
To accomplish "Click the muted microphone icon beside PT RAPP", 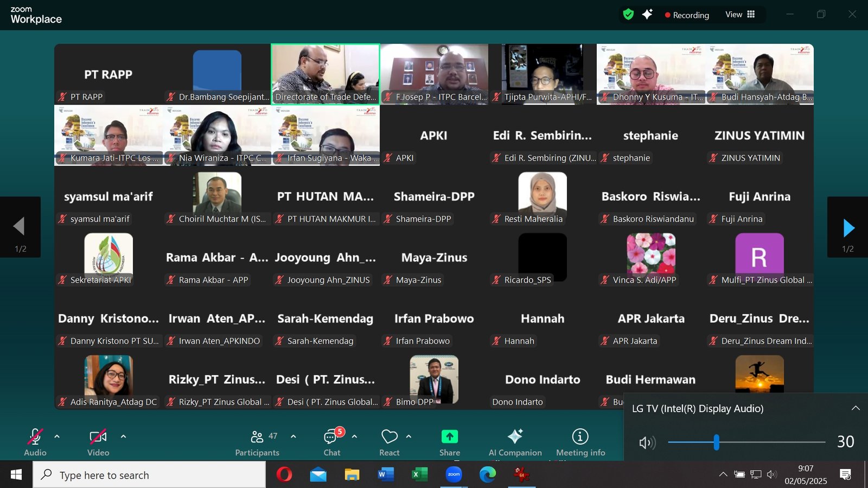I will [x=62, y=97].
